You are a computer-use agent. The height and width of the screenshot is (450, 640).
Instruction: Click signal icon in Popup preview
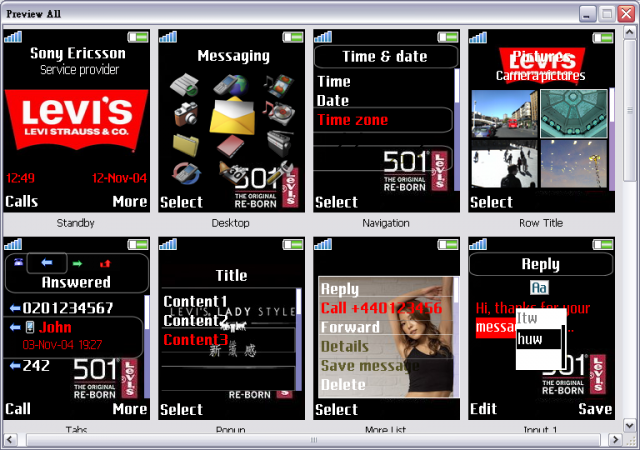[x=168, y=244]
